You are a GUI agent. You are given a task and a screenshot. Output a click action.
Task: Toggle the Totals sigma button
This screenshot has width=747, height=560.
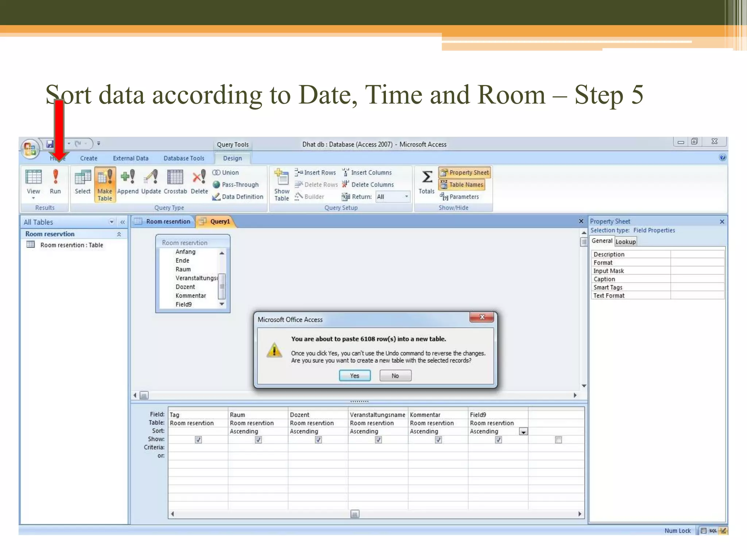tap(426, 182)
